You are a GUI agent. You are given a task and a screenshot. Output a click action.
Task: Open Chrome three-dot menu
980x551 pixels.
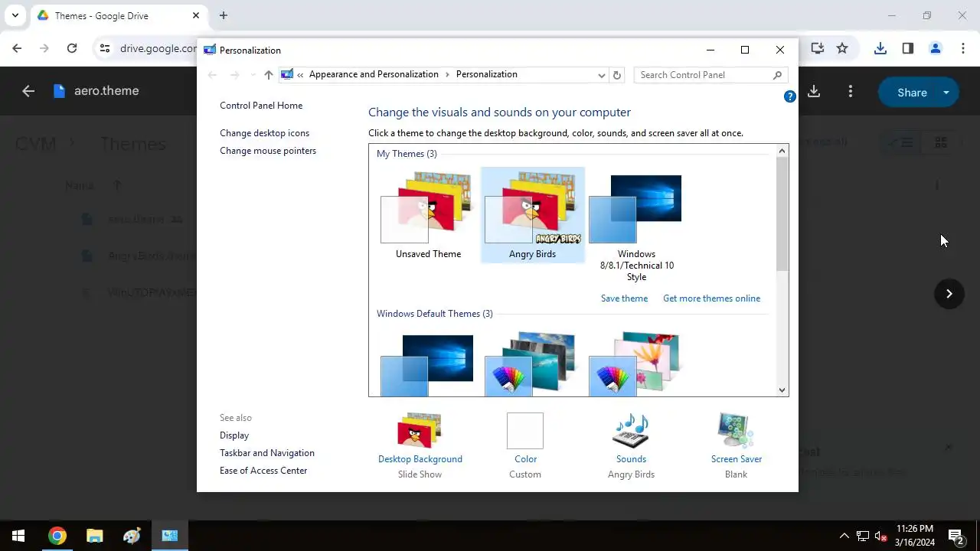point(963,48)
